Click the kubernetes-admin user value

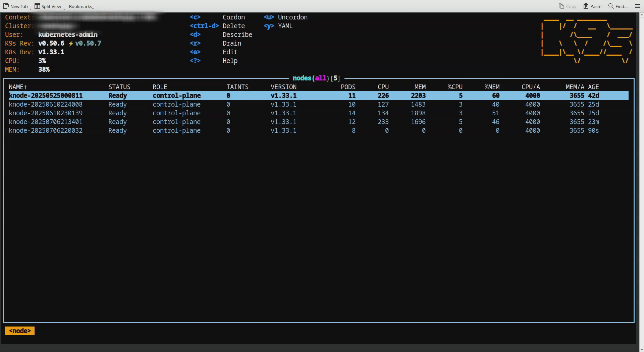tap(68, 35)
